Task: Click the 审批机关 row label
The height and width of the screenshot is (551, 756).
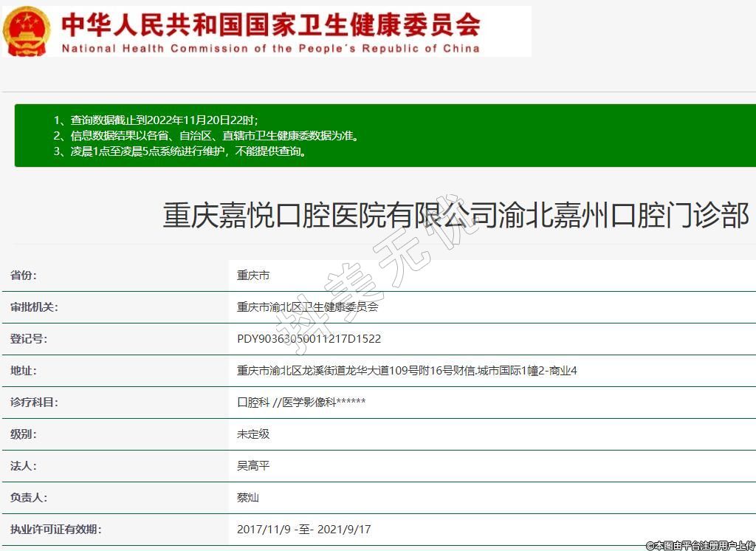Action: (34, 307)
